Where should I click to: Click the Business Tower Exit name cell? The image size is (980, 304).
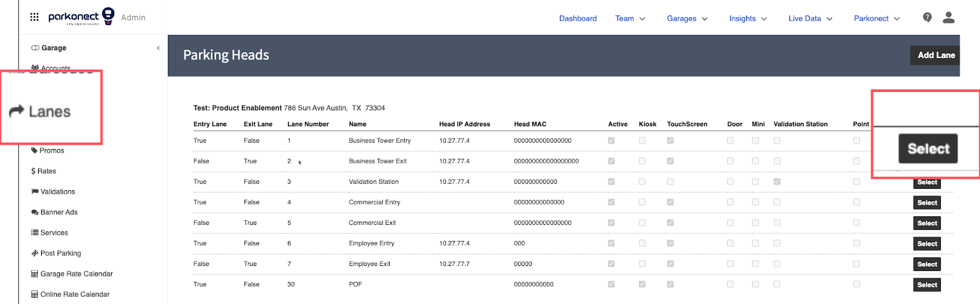click(x=377, y=161)
